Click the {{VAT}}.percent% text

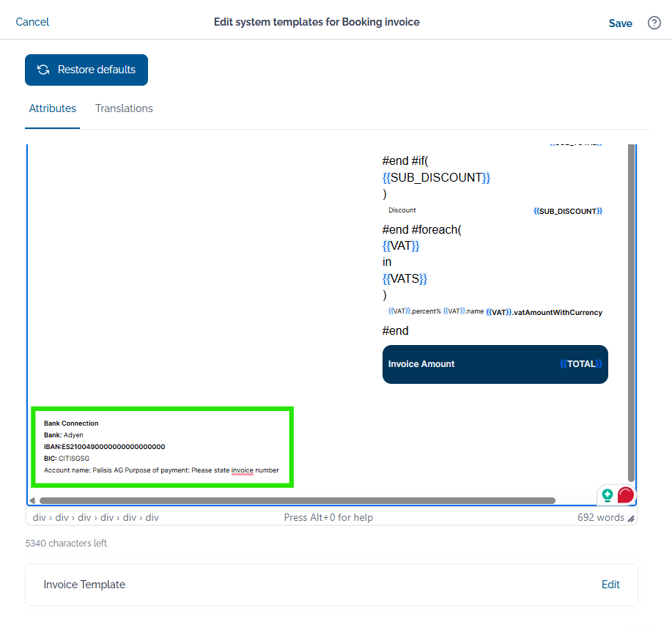point(415,311)
